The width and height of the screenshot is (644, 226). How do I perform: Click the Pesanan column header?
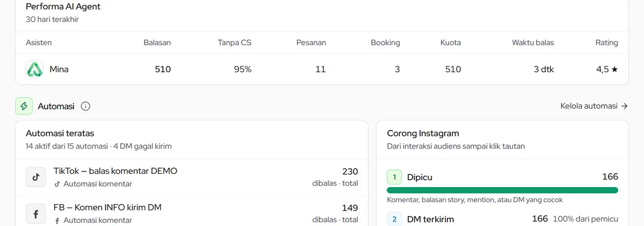[x=311, y=43]
